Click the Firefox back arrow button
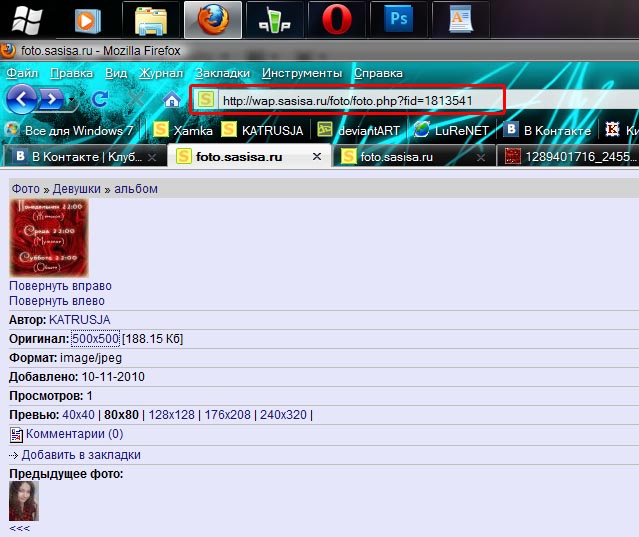Screen dimensions: 639x537 pyautogui.click(x=22, y=98)
